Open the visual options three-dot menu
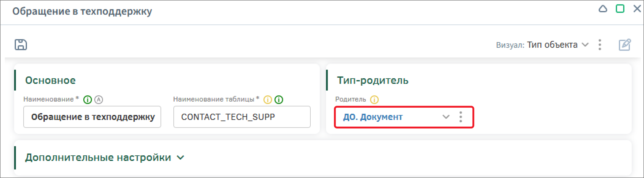This screenshot has height=178, width=644. (600, 45)
